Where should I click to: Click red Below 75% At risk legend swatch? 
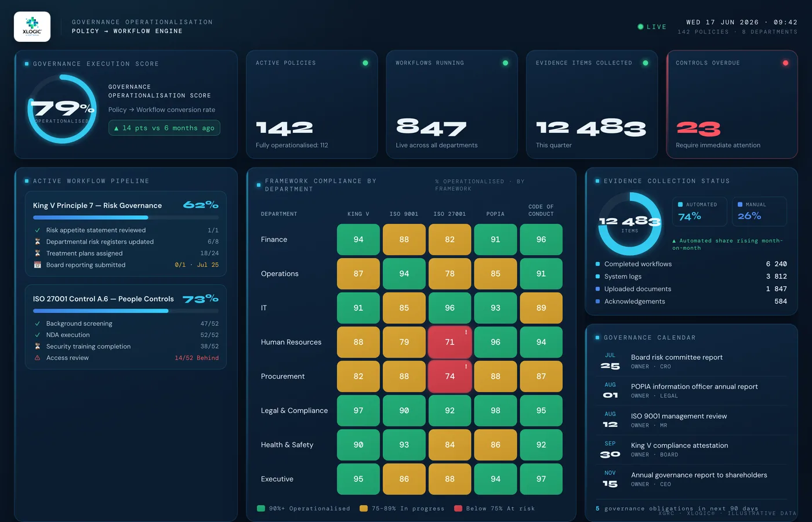pyautogui.click(x=458, y=509)
